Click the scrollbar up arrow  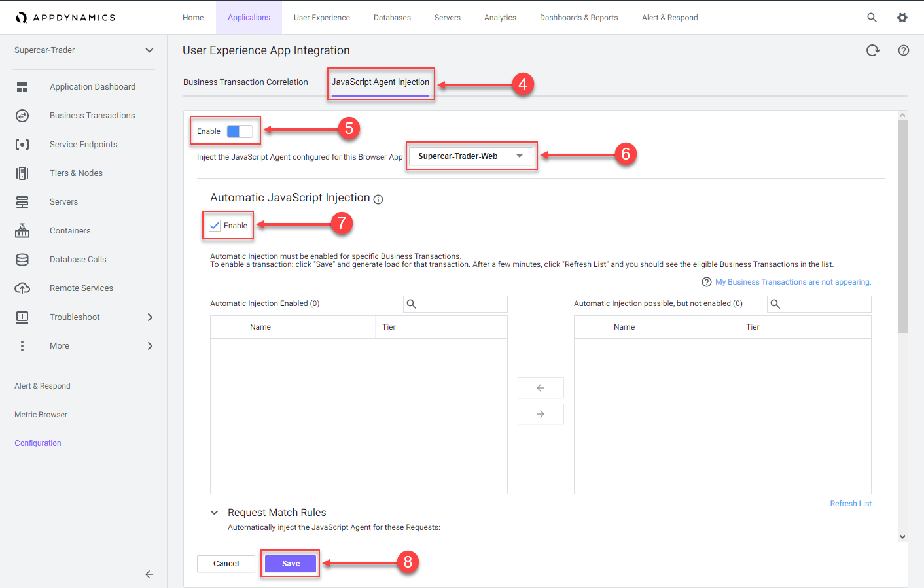point(903,115)
